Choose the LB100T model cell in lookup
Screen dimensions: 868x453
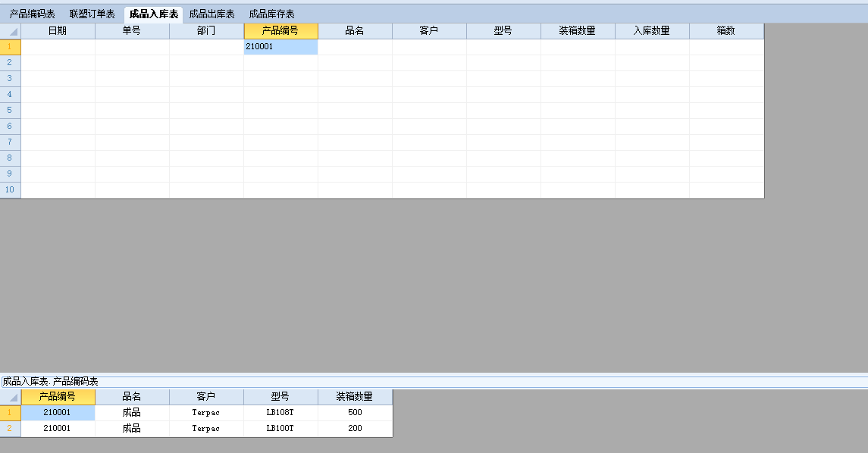pos(280,429)
